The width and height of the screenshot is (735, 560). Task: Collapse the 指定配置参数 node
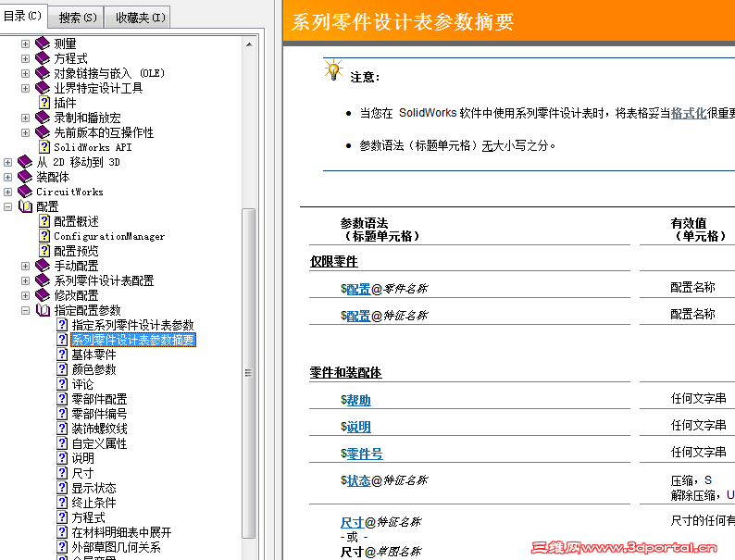pos(25,310)
